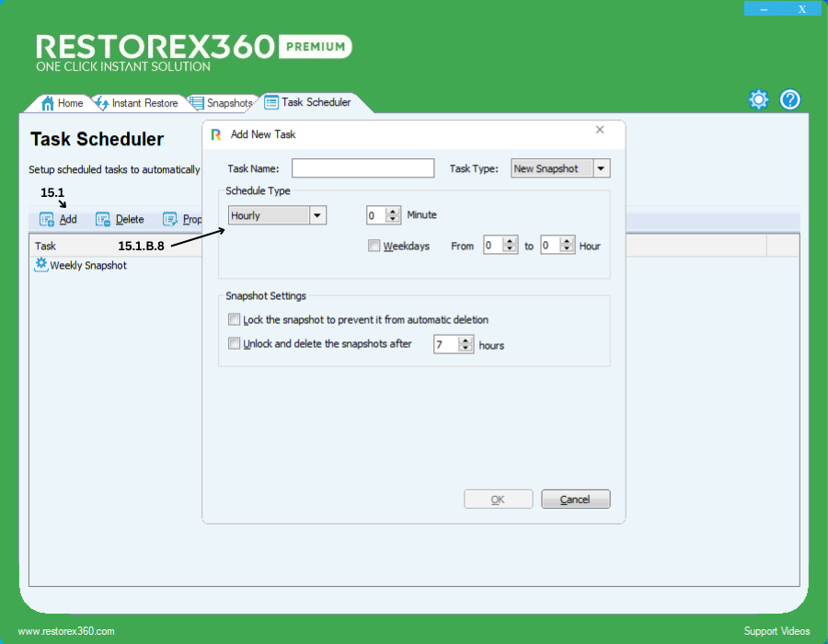This screenshot has height=644, width=828.
Task: Click the Task Name input field
Action: tap(362, 168)
